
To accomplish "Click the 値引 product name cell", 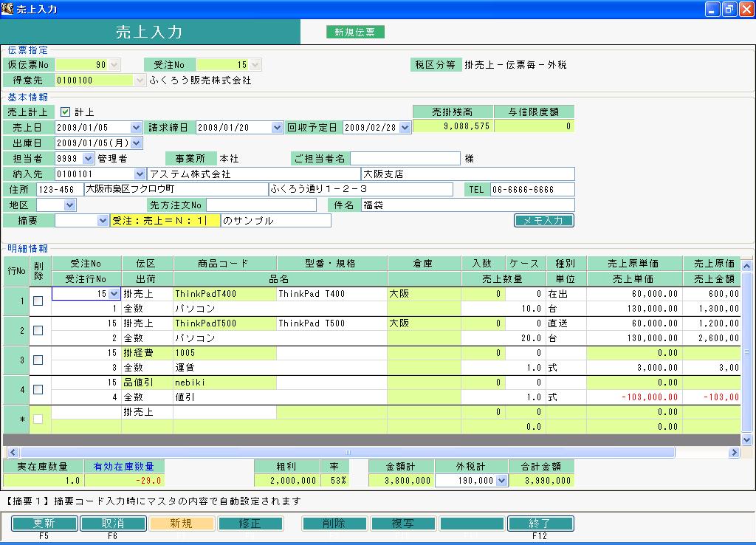I will [x=280, y=397].
